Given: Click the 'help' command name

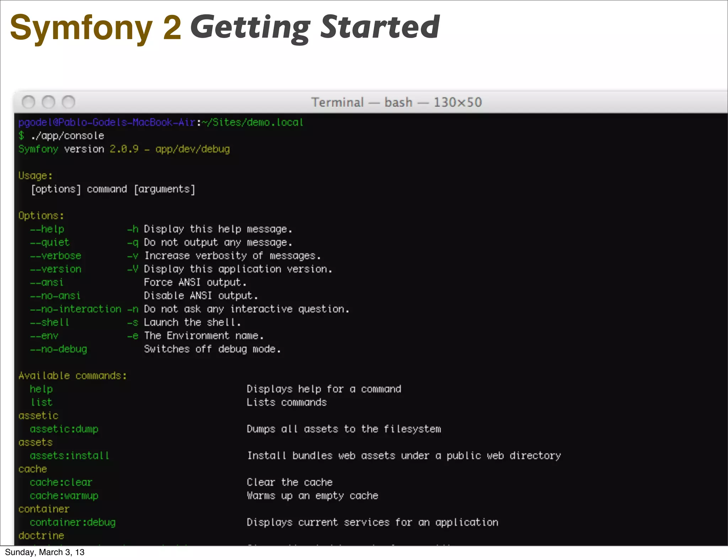Looking at the screenshot, I should coord(41,389).
